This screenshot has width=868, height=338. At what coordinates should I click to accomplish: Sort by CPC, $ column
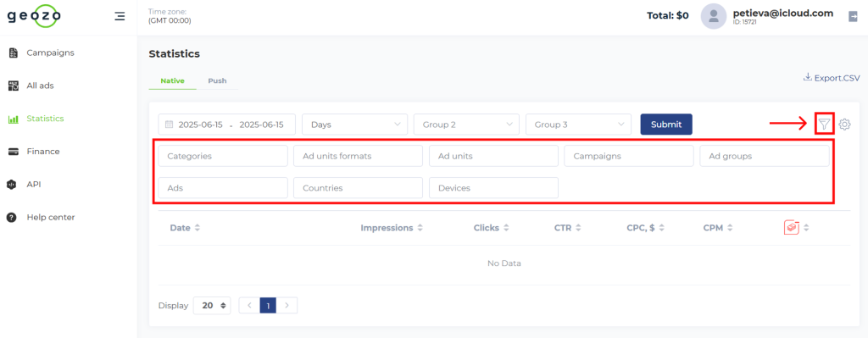(645, 228)
